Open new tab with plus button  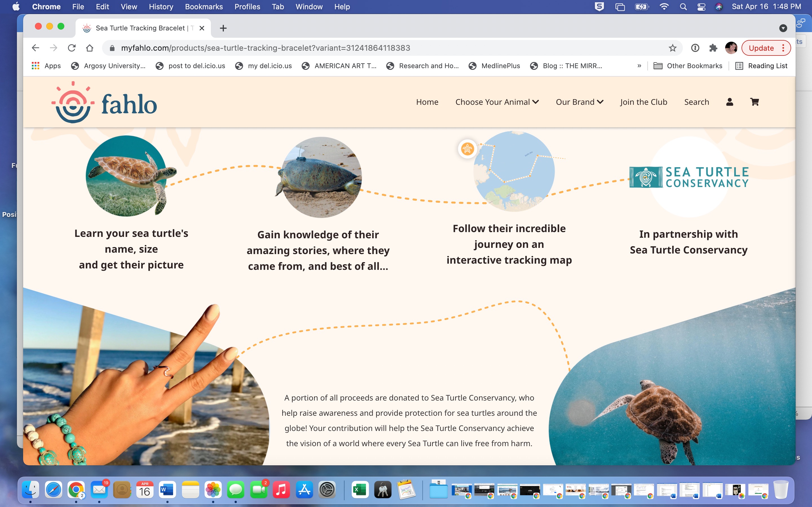pos(223,28)
